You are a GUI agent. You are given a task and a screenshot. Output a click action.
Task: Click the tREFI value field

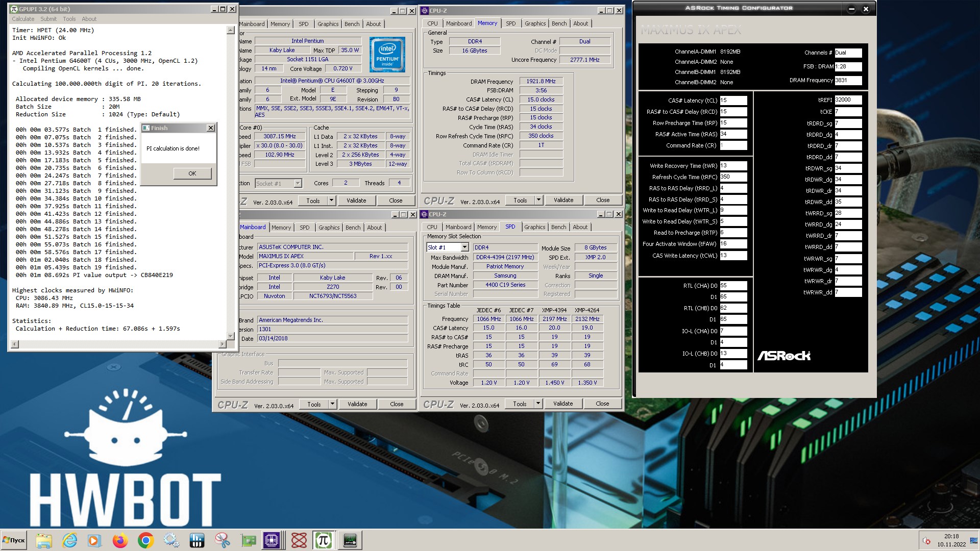[848, 100]
